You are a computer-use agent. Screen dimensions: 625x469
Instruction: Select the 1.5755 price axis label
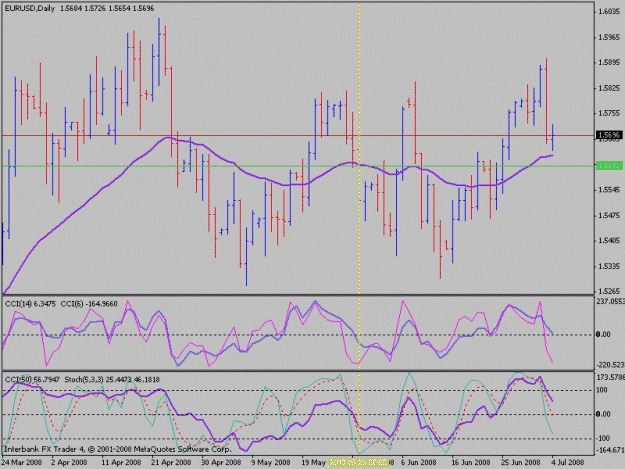(x=609, y=114)
